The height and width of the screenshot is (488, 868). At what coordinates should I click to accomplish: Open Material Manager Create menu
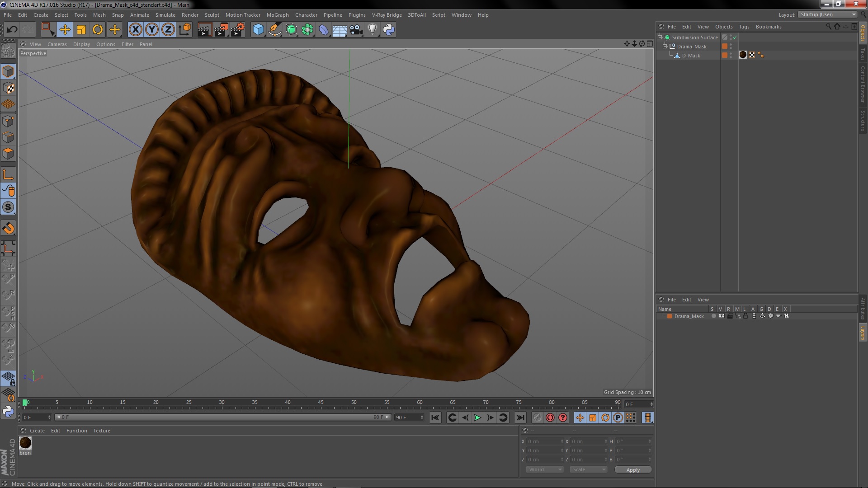(x=37, y=431)
